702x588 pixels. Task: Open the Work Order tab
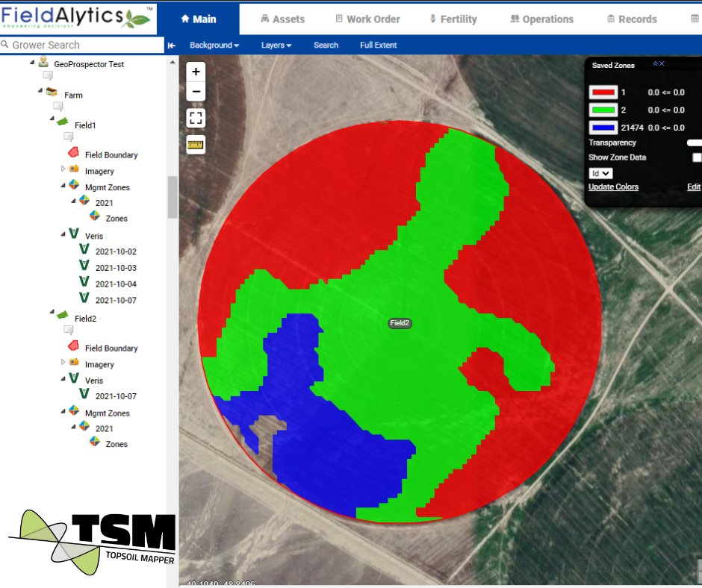[367, 19]
